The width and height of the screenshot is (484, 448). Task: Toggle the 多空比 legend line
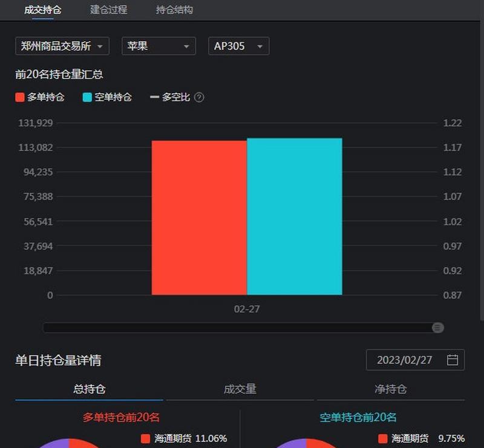[x=170, y=97]
